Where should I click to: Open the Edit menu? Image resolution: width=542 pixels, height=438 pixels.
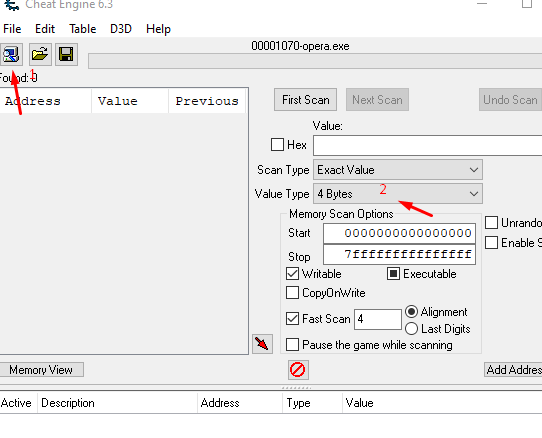pos(45,29)
